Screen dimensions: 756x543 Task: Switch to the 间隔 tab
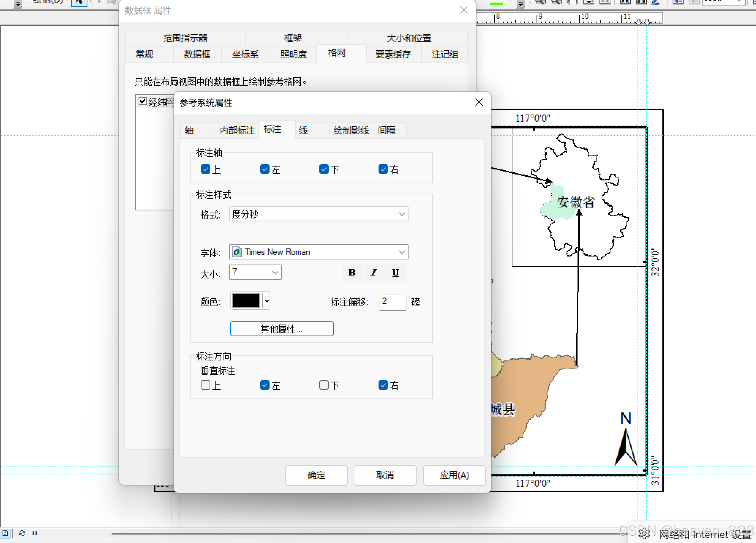pyautogui.click(x=387, y=130)
